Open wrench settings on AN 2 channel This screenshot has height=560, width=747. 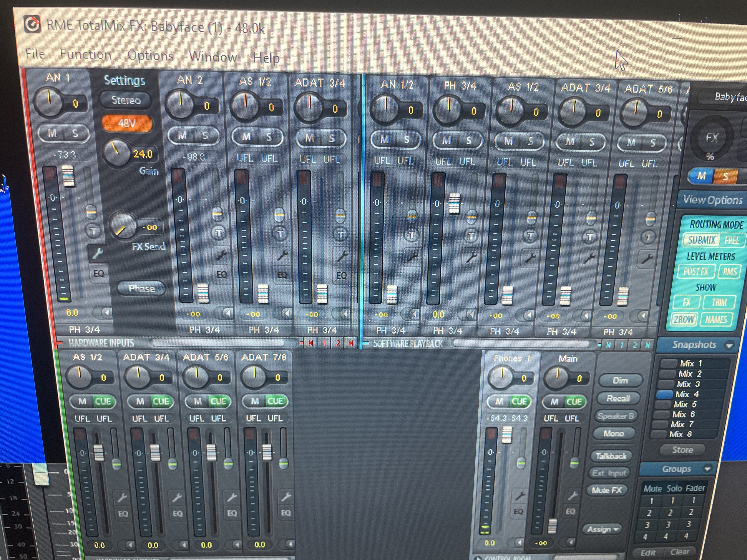[222, 255]
